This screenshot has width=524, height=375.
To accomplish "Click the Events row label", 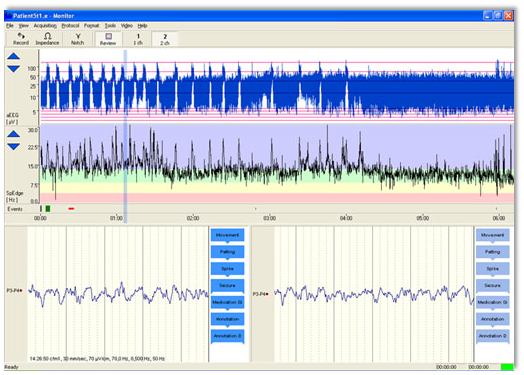I will 15,209.
